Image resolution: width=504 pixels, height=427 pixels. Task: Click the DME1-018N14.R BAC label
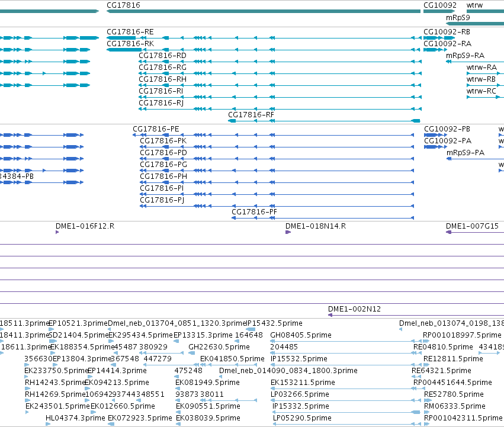(316, 226)
